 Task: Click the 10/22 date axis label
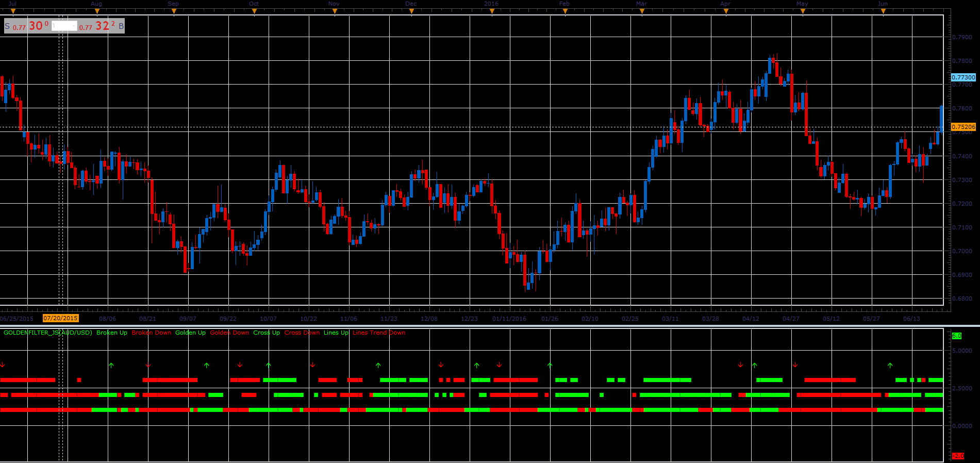pyautogui.click(x=309, y=319)
